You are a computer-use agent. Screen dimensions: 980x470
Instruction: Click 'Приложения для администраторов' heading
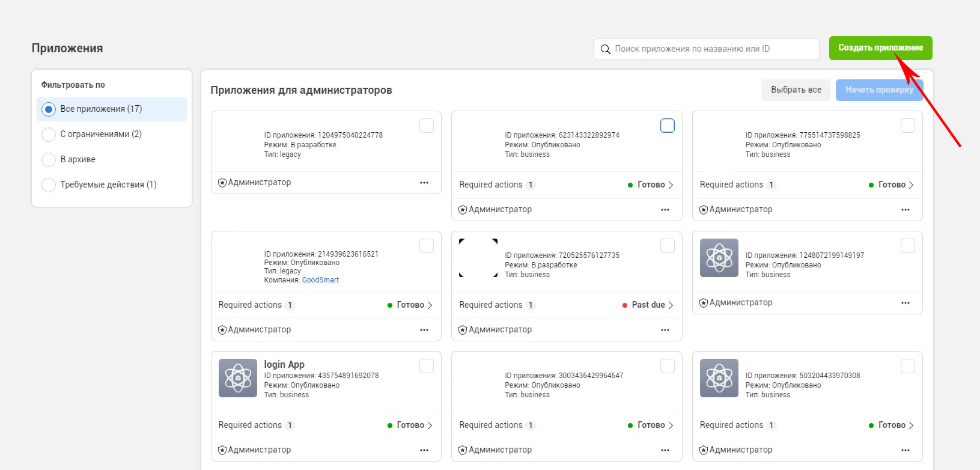click(x=301, y=90)
